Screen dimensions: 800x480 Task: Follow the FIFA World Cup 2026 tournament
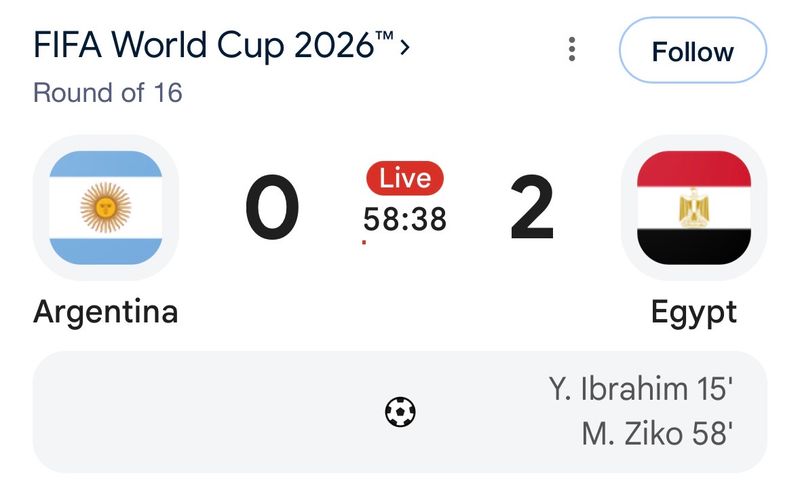pos(693,50)
